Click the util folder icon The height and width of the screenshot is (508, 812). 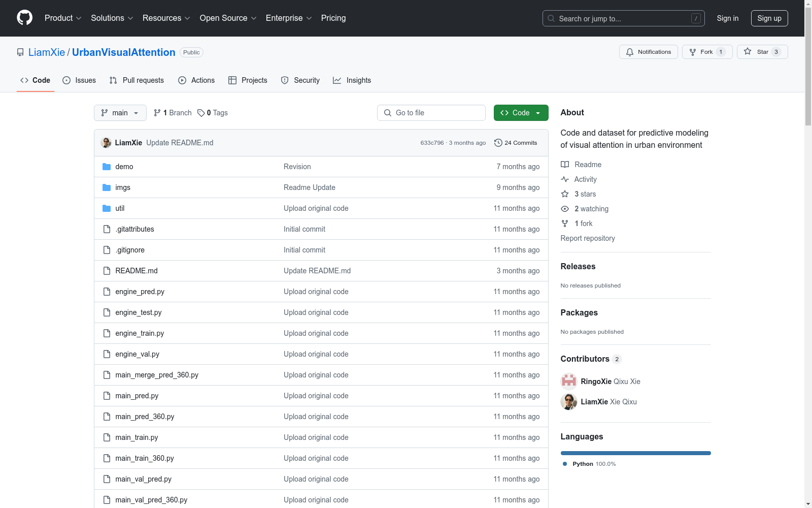(x=107, y=208)
